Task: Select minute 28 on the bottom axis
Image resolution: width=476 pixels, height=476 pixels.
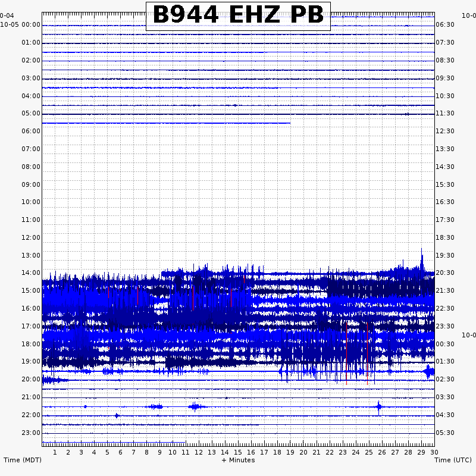Action: (408, 452)
